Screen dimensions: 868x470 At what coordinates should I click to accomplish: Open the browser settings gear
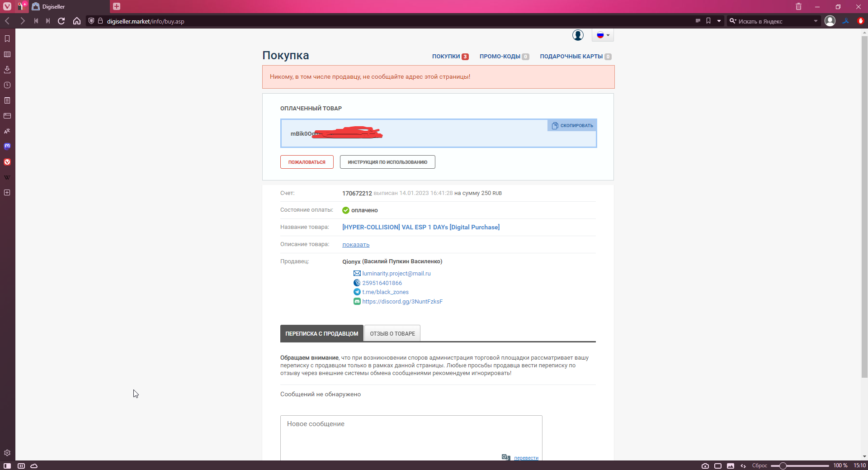(7, 453)
